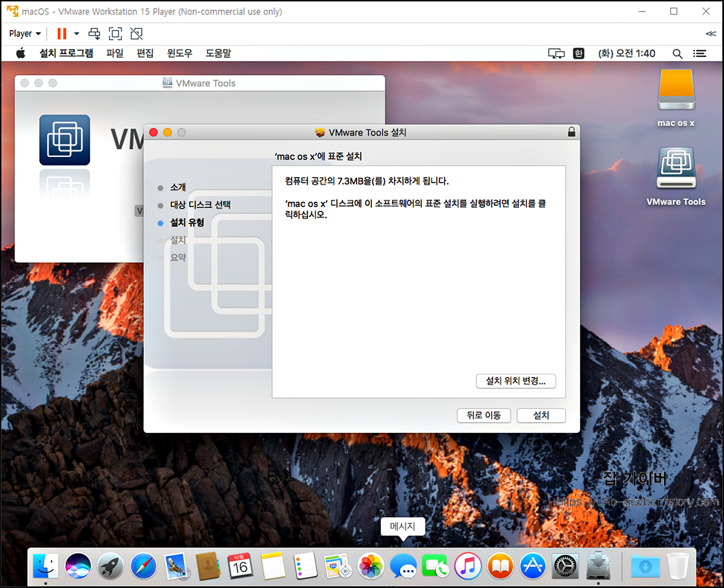The width and height of the screenshot is (724, 588).
Task: Open Launchpad rocket icon
Action: [110, 565]
